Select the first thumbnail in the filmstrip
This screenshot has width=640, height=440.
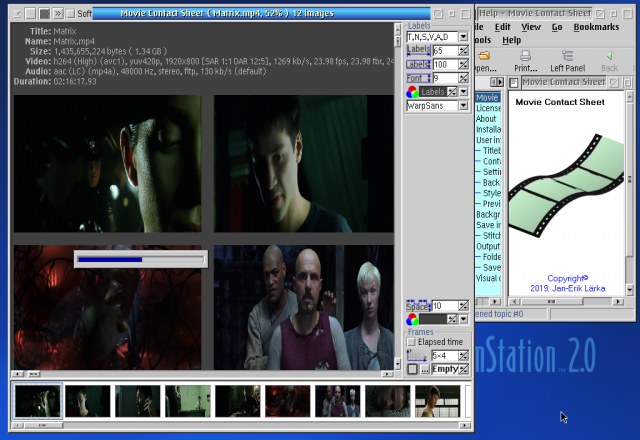(37, 401)
